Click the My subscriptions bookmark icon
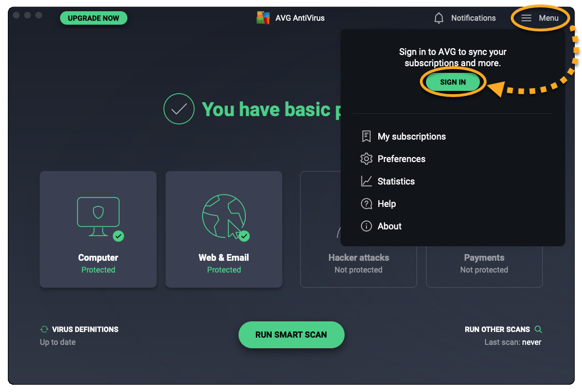 click(x=366, y=136)
